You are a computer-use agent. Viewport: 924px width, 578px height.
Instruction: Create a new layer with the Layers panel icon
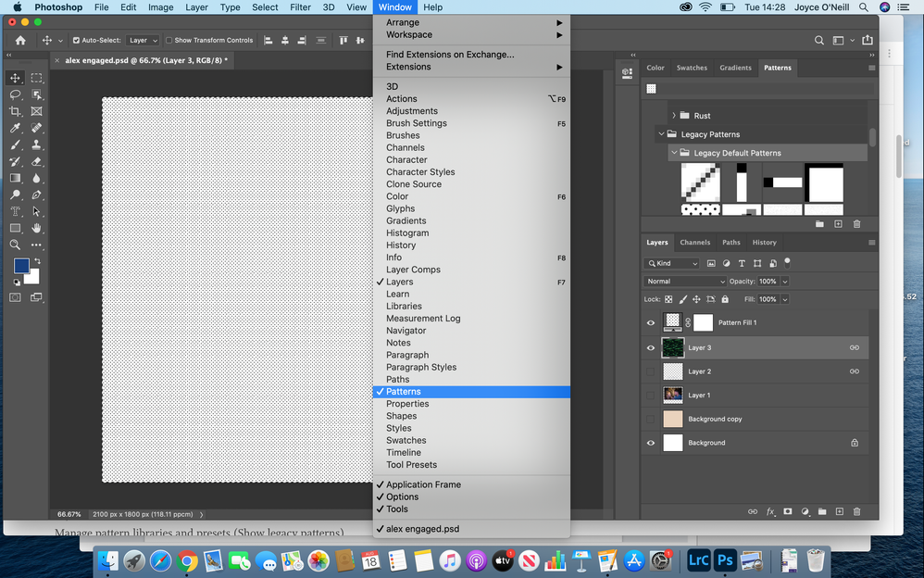tap(839, 511)
